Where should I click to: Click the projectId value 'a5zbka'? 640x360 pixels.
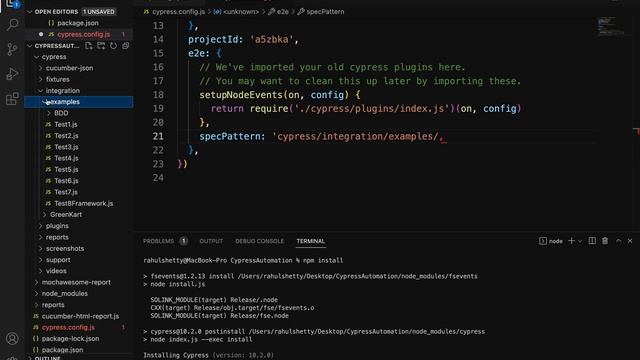271,40
